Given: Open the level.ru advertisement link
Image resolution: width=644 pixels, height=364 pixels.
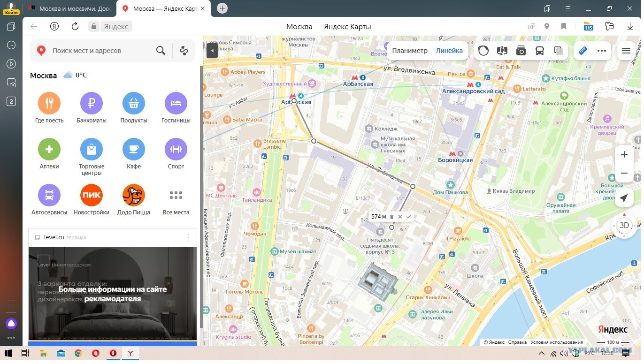Looking at the screenshot, I should click(x=54, y=237).
